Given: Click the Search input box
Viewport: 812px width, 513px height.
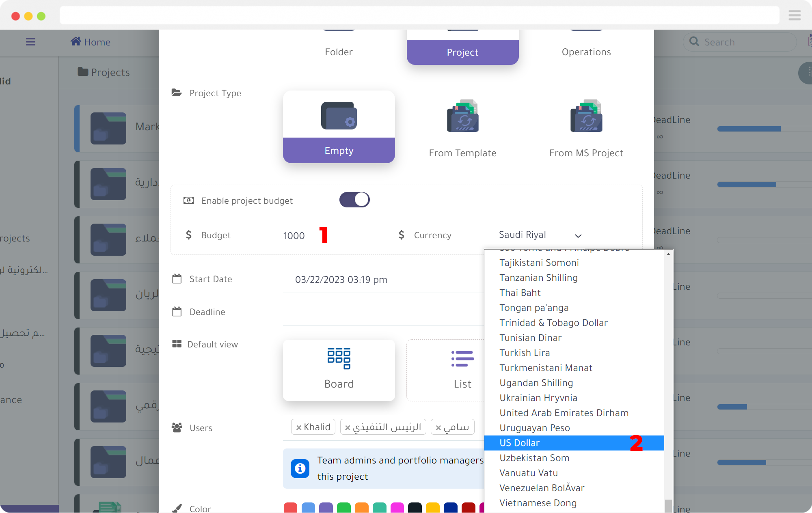Looking at the screenshot, I should point(740,42).
